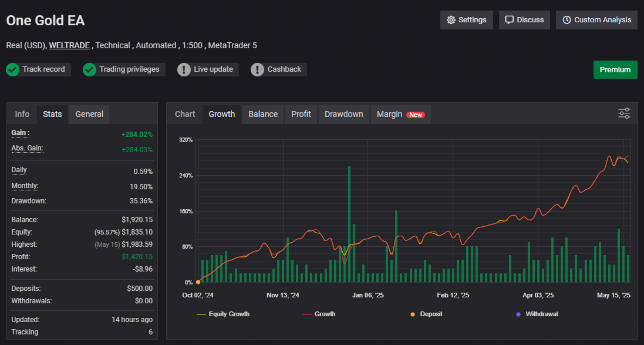Toggle Equity Growth series in legend

tap(223, 314)
